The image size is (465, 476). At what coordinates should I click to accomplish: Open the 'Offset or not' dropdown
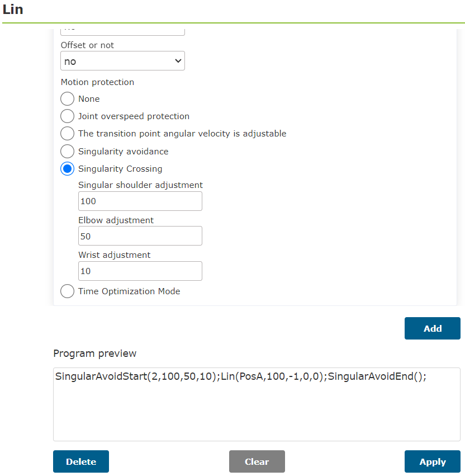coord(122,61)
